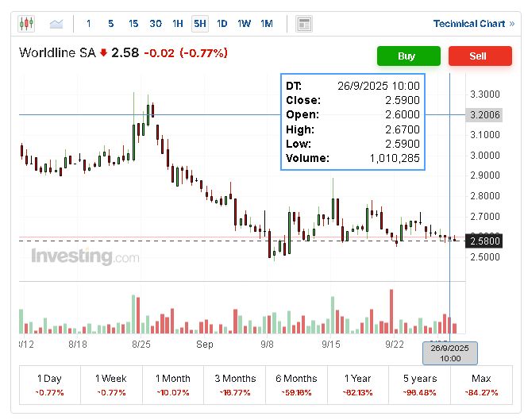Switch to area chart type icon
Screen dimensions: 524x420
[x=56, y=24]
